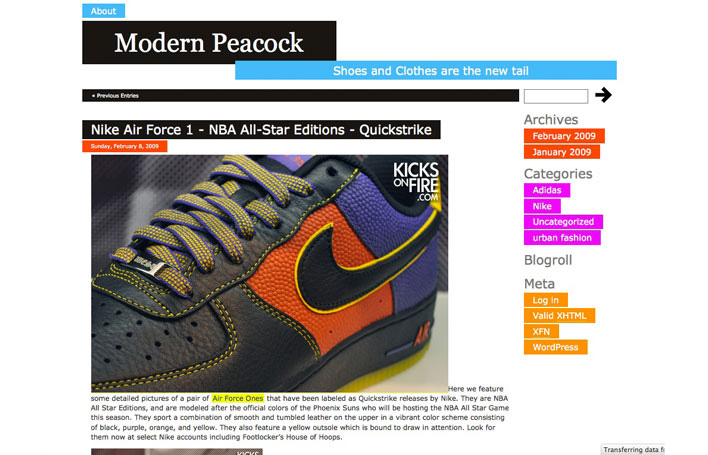This screenshot has width=708, height=455.
Task: Open the February 2009 archive
Action: [564, 136]
